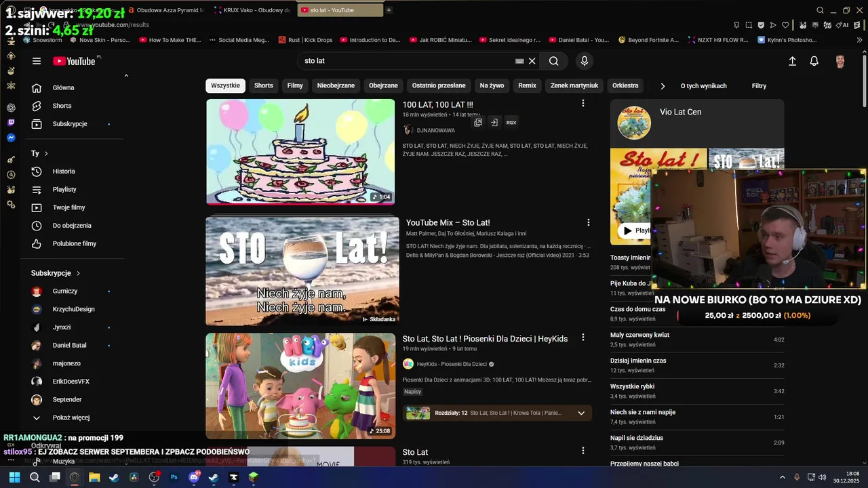Switch to 'KRUX Vako - Obudowy' browser tab

[252, 10]
